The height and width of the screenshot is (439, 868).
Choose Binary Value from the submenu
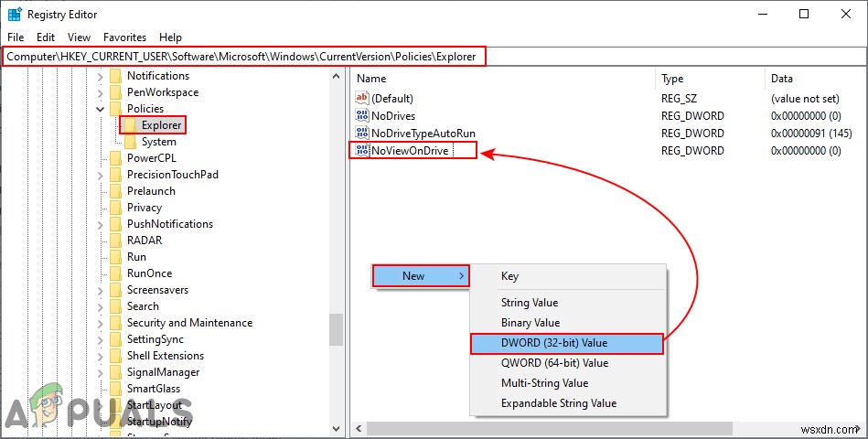click(x=568, y=323)
